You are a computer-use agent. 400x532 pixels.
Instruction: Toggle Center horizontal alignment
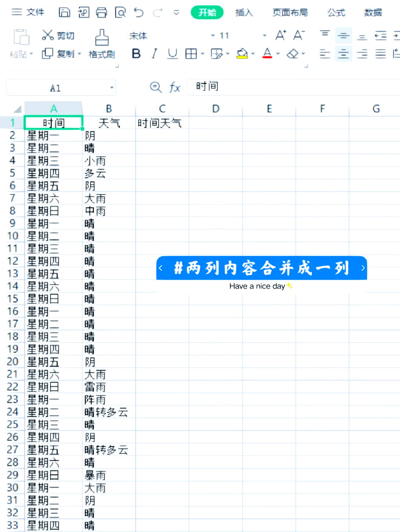(343, 54)
